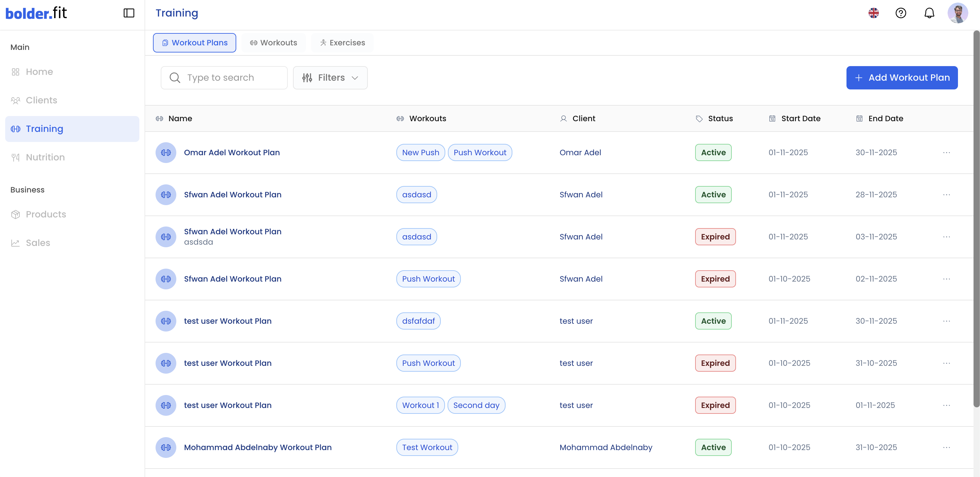The image size is (980, 477).
Task: Open options for expired 03-11-2025 Sfwan plan
Action: (947, 237)
